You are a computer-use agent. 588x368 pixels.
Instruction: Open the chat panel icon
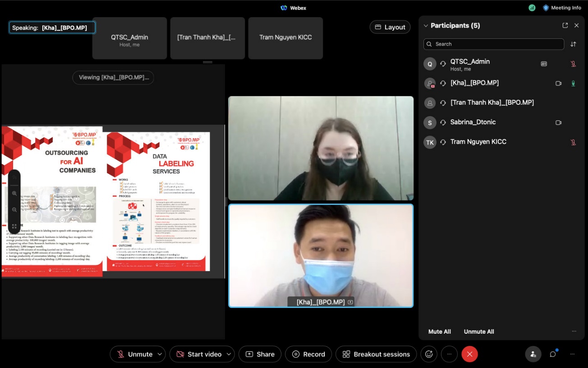(553, 354)
